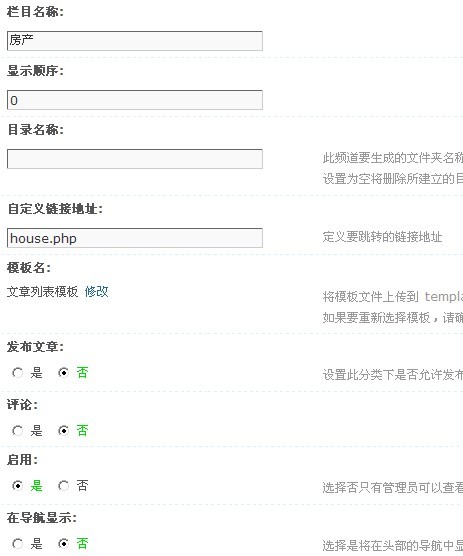463x556 pixels.
Task: Click the 是 label under 在导航显示
Action: [36, 544]
